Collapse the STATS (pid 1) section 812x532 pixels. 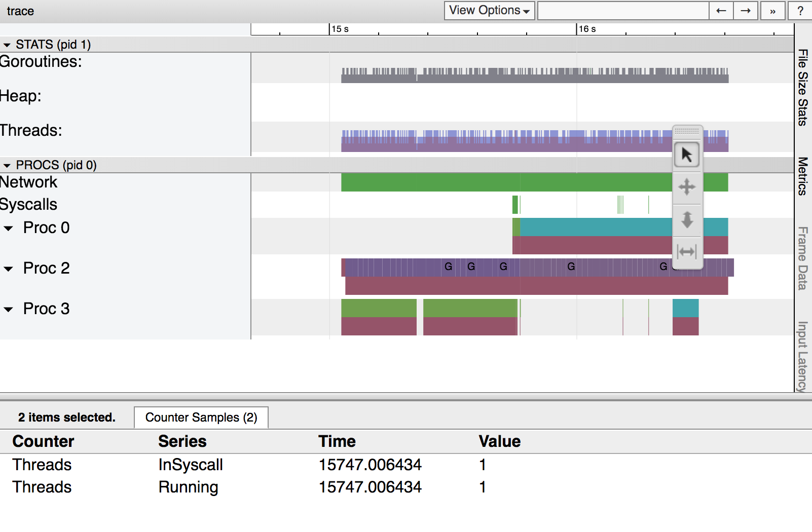tap(7, 45)
